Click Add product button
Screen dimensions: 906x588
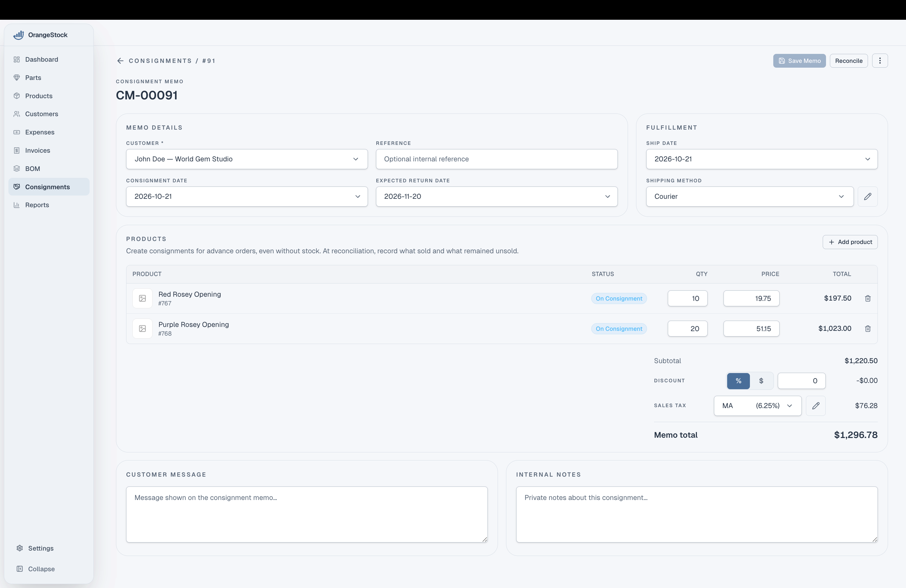(x=850, y=242)
